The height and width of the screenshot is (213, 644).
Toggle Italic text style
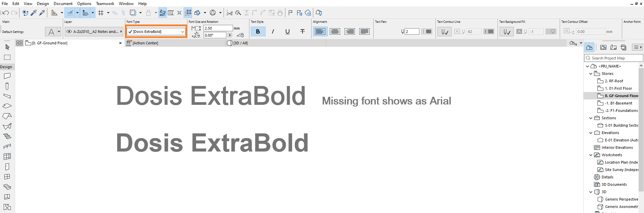click(x=273, y=32)
